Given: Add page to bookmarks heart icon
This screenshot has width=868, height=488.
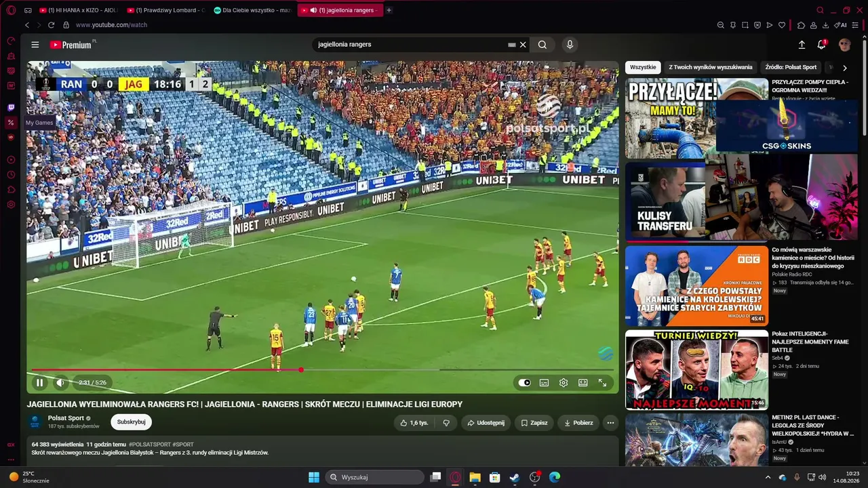Looking at the screenshot, I should pyautogui.click(x=782, y=25).
